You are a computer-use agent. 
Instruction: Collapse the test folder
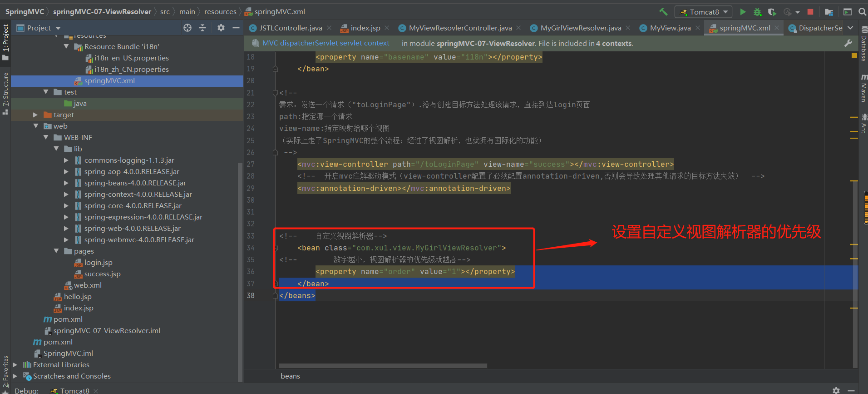pos(46,92)
